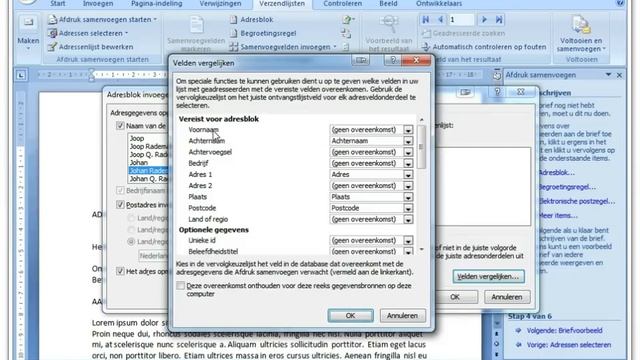This screenshot has height=360, width=640.
Task: Open Adres 1 field dropdown
Action: click(x=408, y=175)
